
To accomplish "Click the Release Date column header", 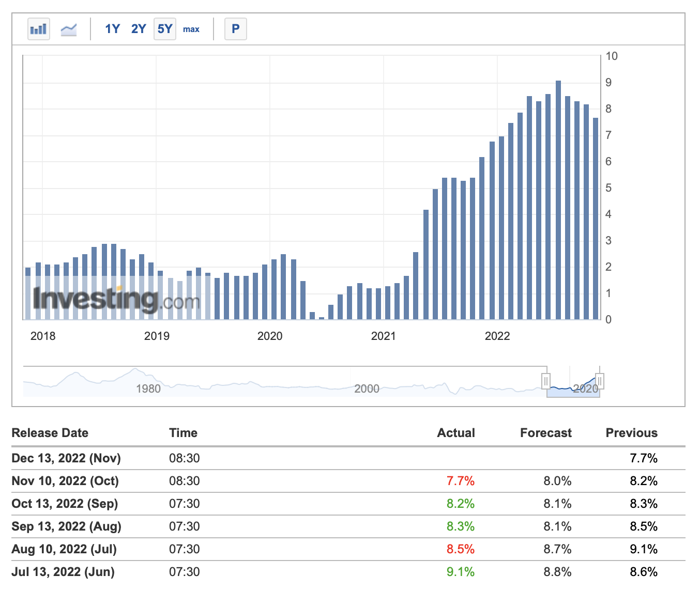I will 50,433.
